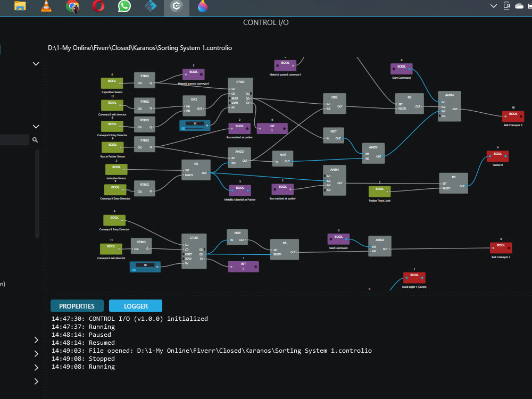Toggle the Capacitive Sensor BOOL node
Screen dimensions: 532x399
click(x=112, y=82)
